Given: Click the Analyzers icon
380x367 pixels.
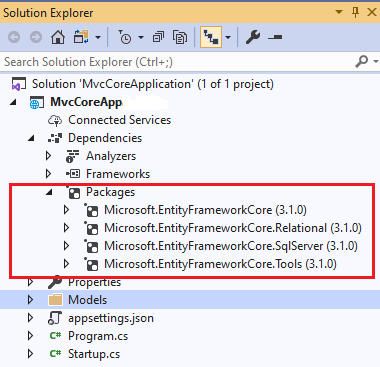Looking at the screenshot, I should point(73,156).
